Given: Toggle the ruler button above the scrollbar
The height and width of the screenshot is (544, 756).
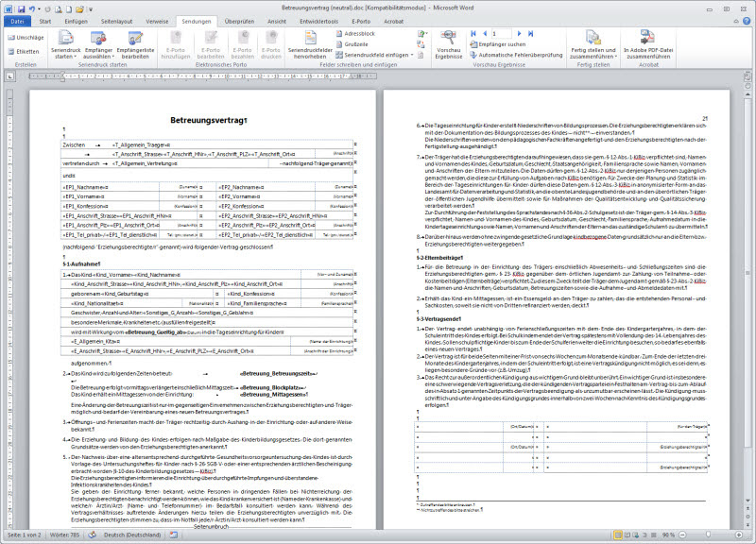Looking at the screenshot, I should click(747, 76).
